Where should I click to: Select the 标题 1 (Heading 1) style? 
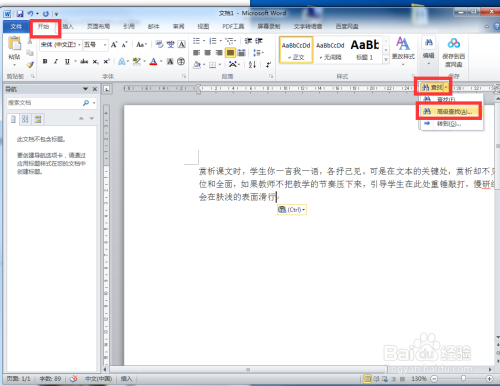[x=365, y=50]
